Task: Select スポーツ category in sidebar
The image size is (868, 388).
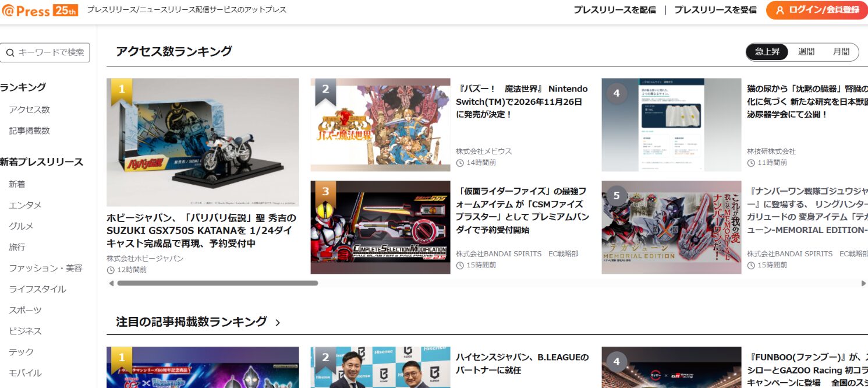Action: tap(25, 310)
